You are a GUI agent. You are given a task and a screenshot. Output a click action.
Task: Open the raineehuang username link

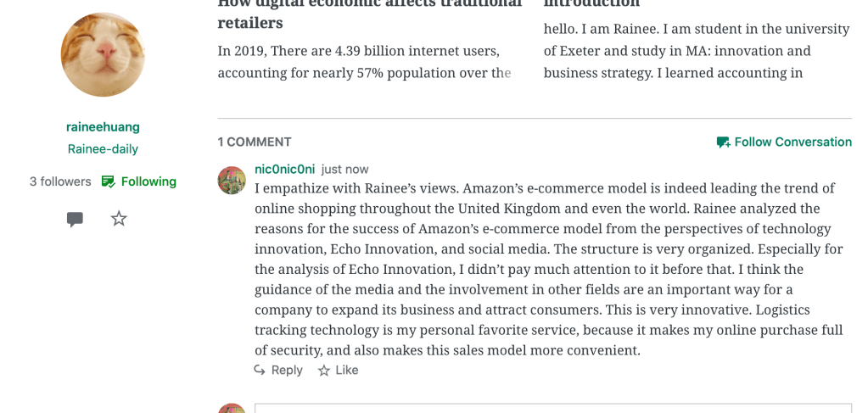[x=103, y=127]
